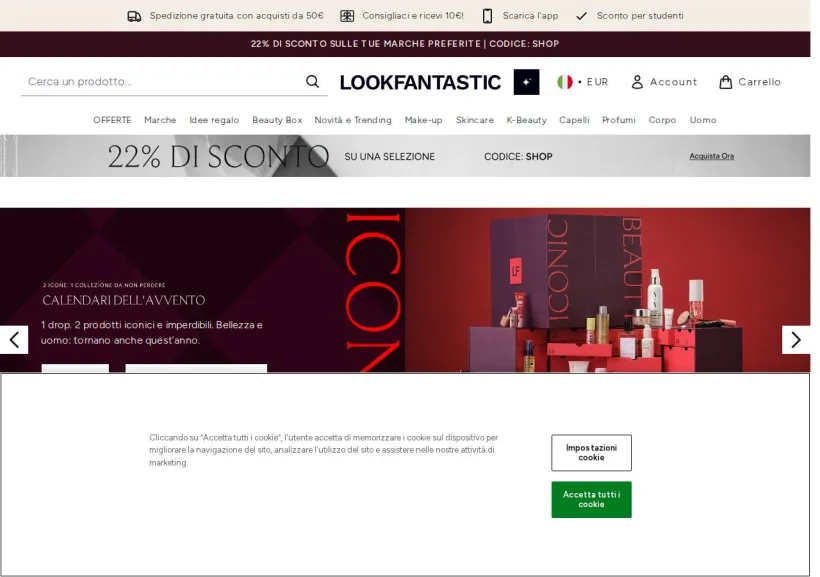
Task: Click Consigliaci e ricevi 10€ link
Action: click(x=413, y=16)
